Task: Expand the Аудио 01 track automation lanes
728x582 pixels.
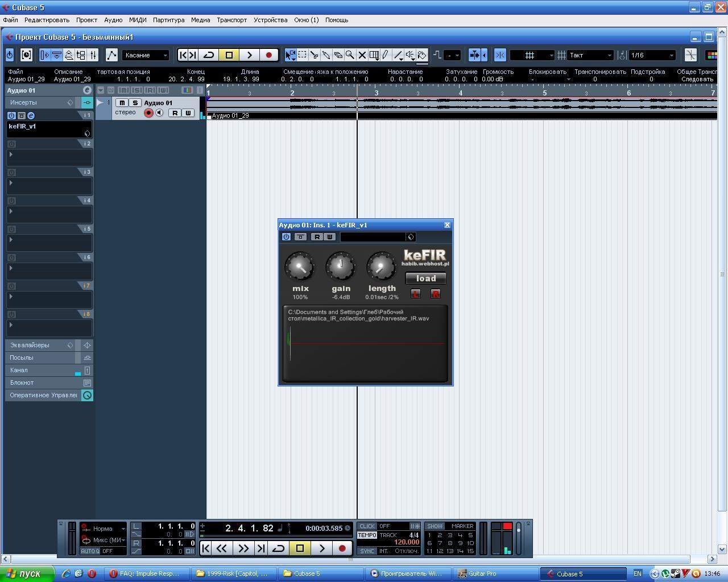Action: [100, 103]
